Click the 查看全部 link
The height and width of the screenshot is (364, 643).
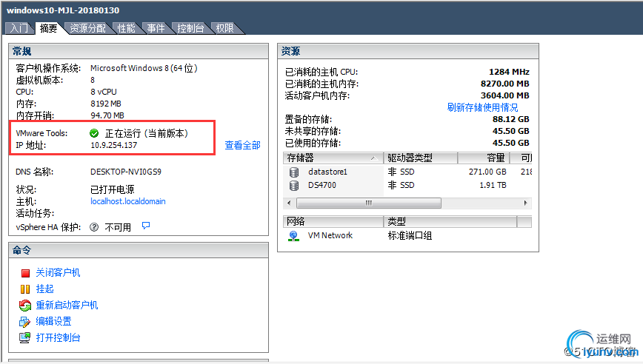tap(242, 145)
